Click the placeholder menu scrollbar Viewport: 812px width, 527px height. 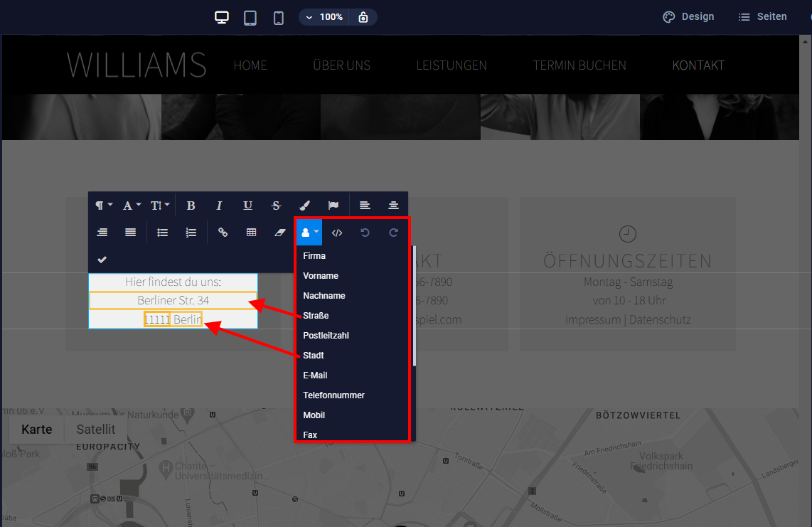pyautogui.click(x=415, y=306)
